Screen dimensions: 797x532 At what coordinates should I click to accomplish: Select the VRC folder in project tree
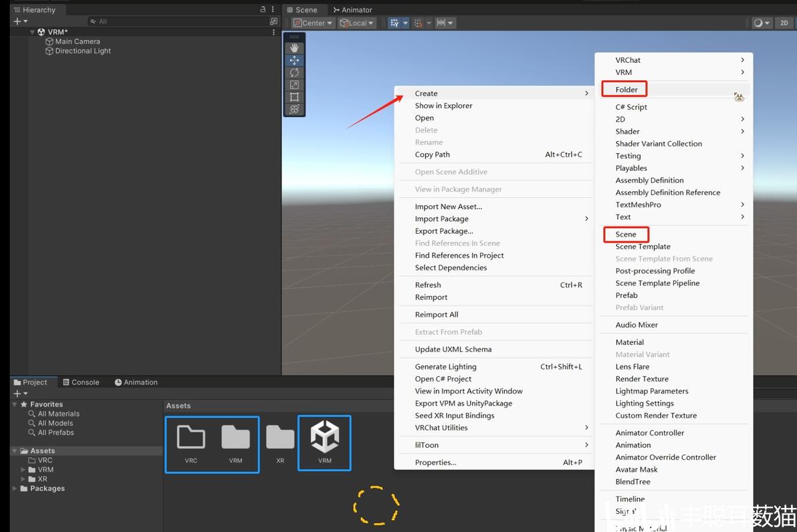point(41,460)
